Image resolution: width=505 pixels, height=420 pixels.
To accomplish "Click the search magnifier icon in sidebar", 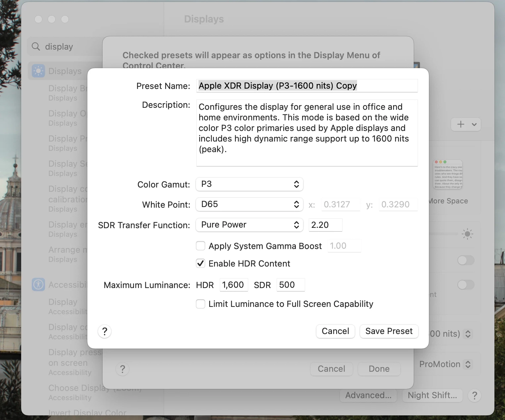I will pos(36,47).
